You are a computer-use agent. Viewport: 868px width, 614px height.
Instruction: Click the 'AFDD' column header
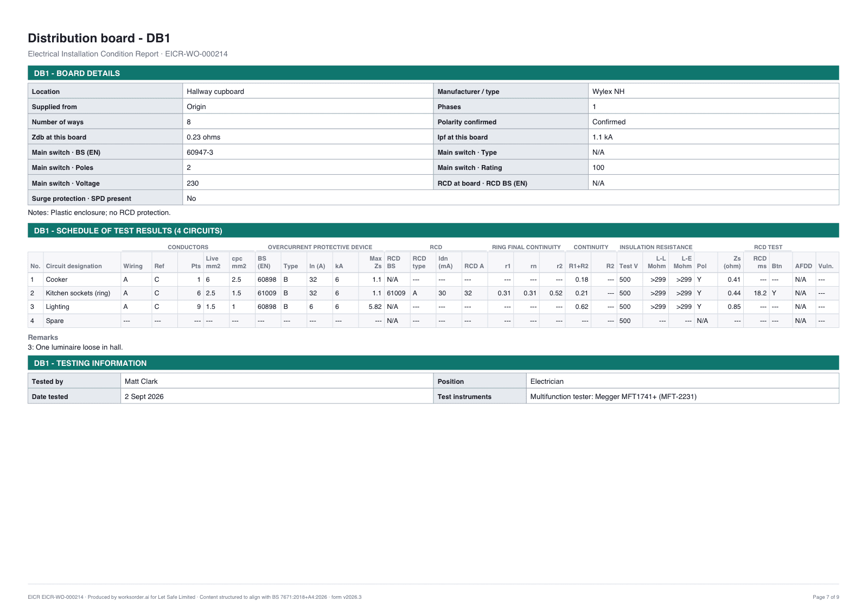(x=803, y=266)
